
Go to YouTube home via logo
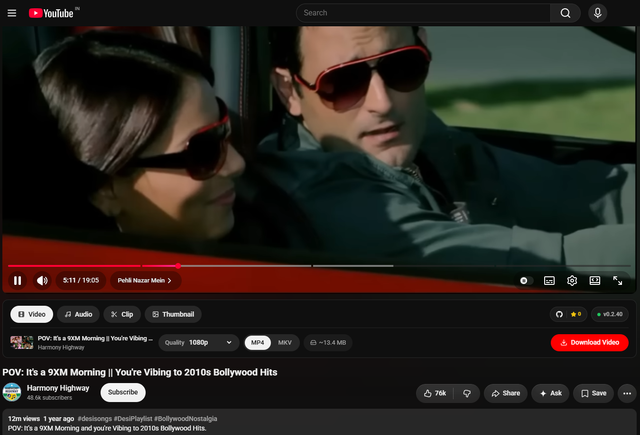pos(51,13)
